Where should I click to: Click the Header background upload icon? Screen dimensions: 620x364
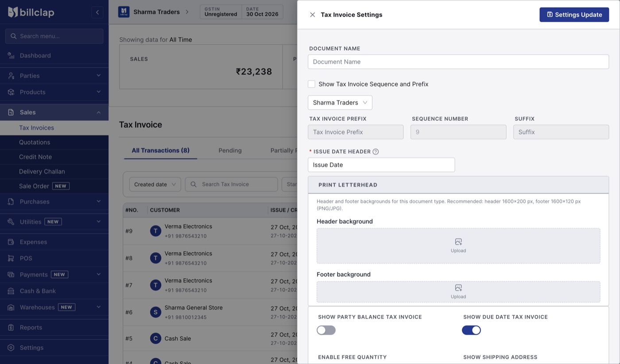(x=458, y=242)
